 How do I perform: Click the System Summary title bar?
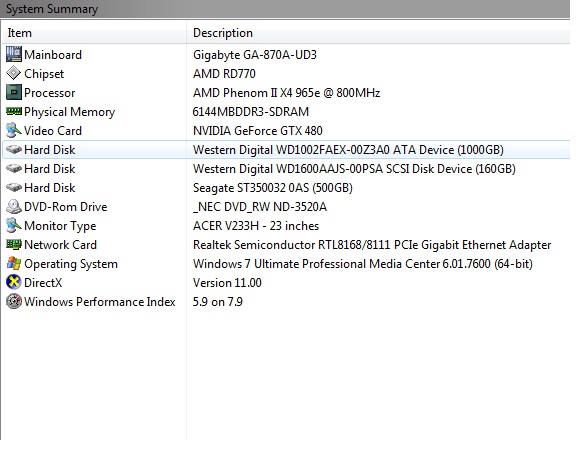point(285,9)
